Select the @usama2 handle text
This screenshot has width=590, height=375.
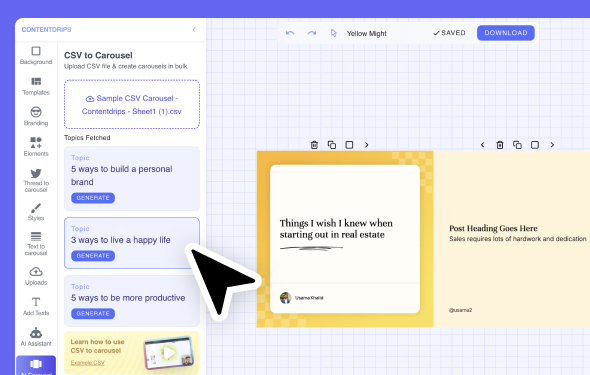[x=460, y=310]
